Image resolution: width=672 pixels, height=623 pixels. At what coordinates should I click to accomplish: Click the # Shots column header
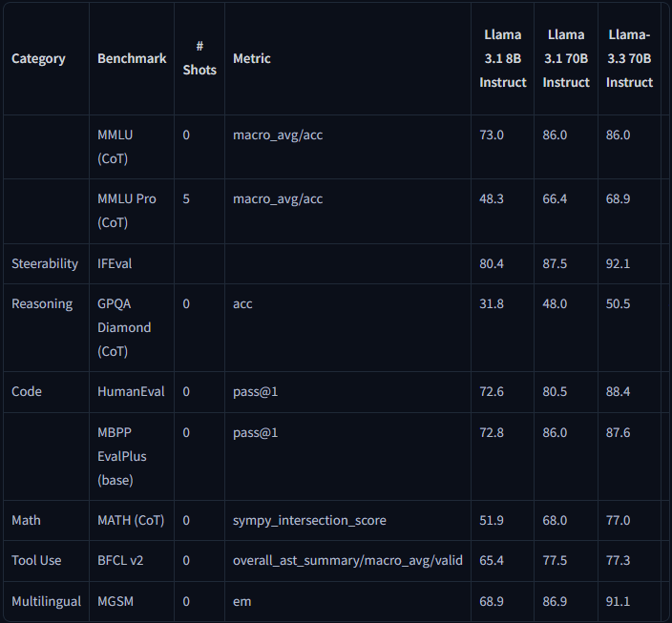[199, 58]
